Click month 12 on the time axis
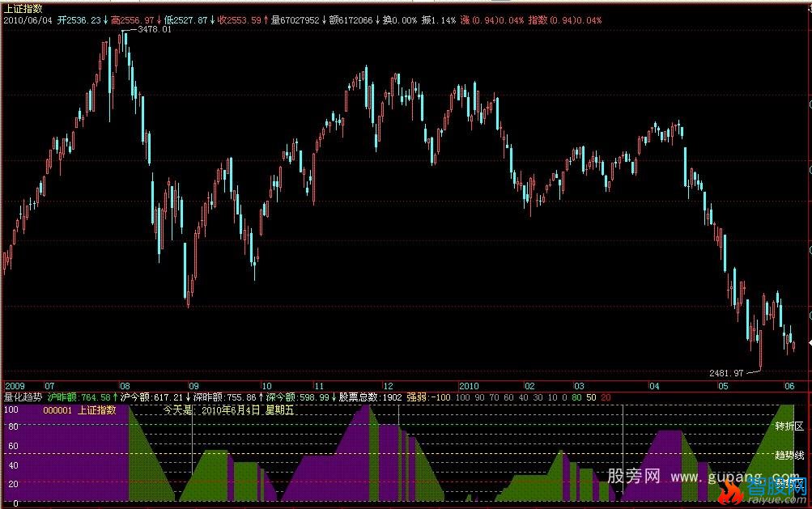Image resolution: width=812 pixels, height=509 pixels. [388, 386]
